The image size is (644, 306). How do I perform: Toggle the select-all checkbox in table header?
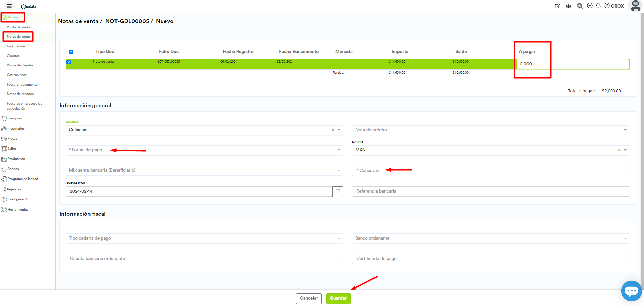(71, 52)
